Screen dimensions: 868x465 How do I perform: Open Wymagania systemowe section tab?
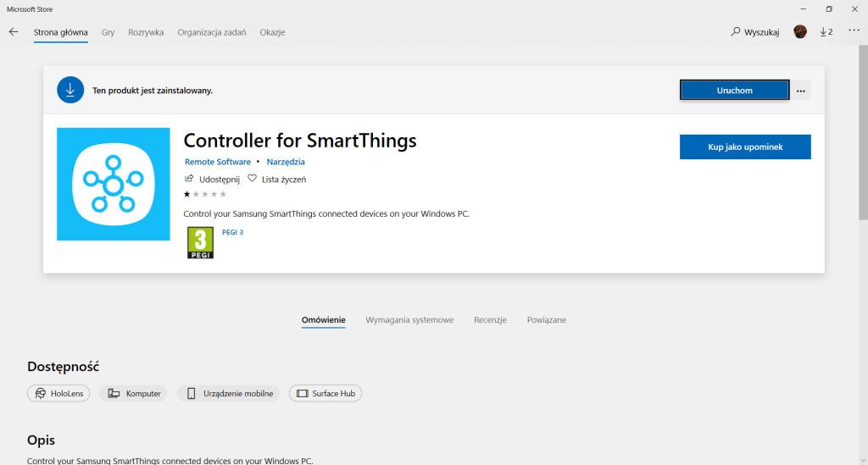(409, 320)
